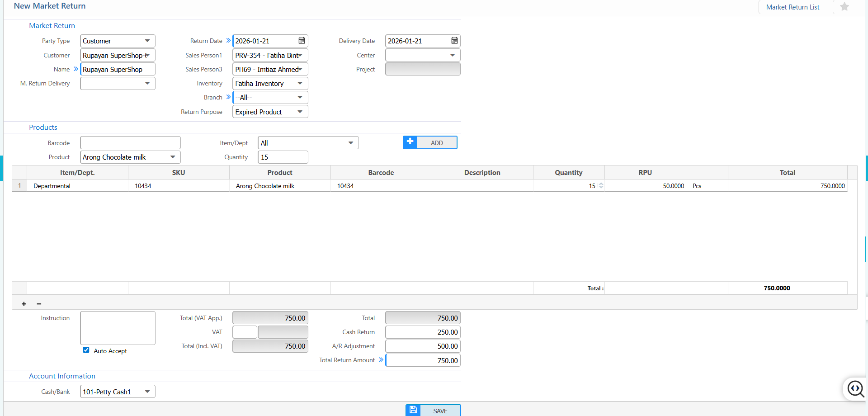Click the favorite star icon
This screenshot has width=868, height=416.
(844, 7)
